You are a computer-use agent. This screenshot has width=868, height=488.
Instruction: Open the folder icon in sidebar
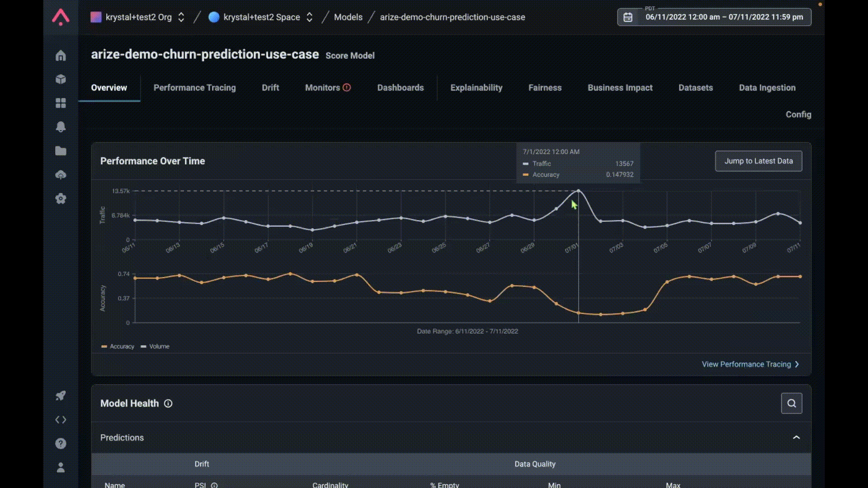coord(61,151)
